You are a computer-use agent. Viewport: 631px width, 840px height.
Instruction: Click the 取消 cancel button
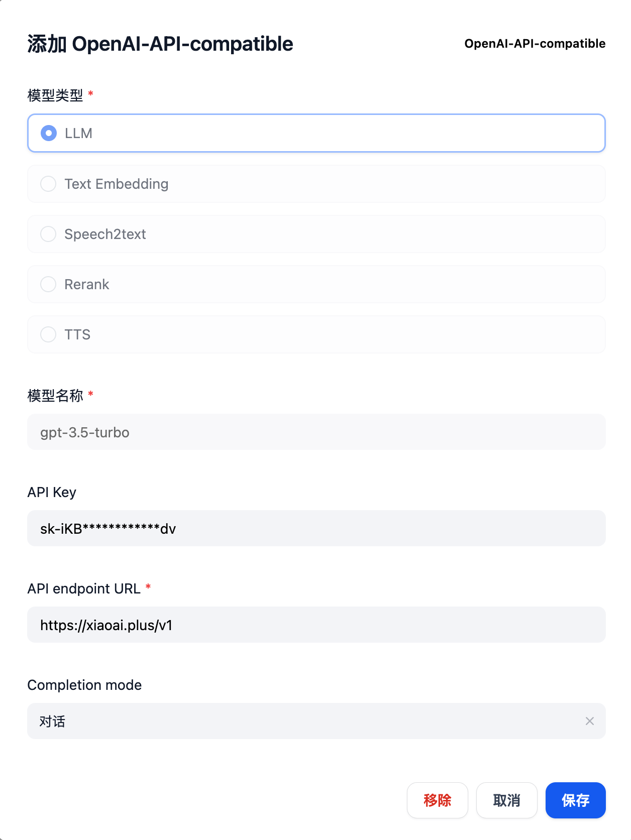pos(506,801)
